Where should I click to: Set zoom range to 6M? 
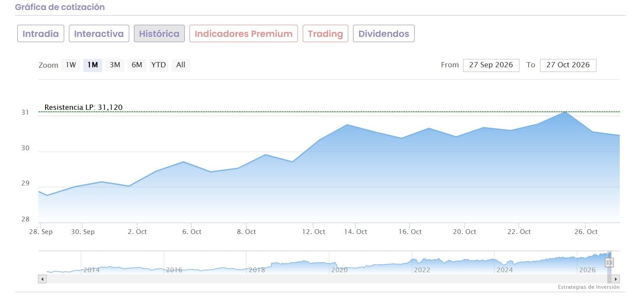coord(137,65)
